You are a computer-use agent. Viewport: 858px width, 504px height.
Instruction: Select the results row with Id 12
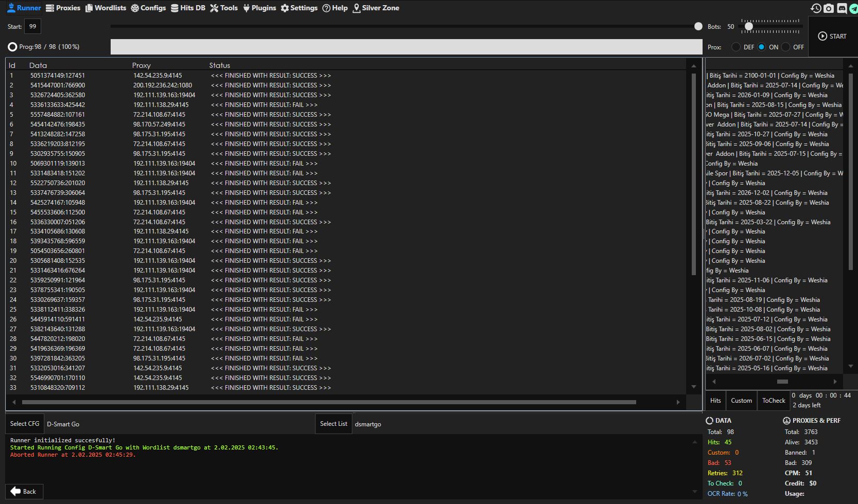coord(346,183)
